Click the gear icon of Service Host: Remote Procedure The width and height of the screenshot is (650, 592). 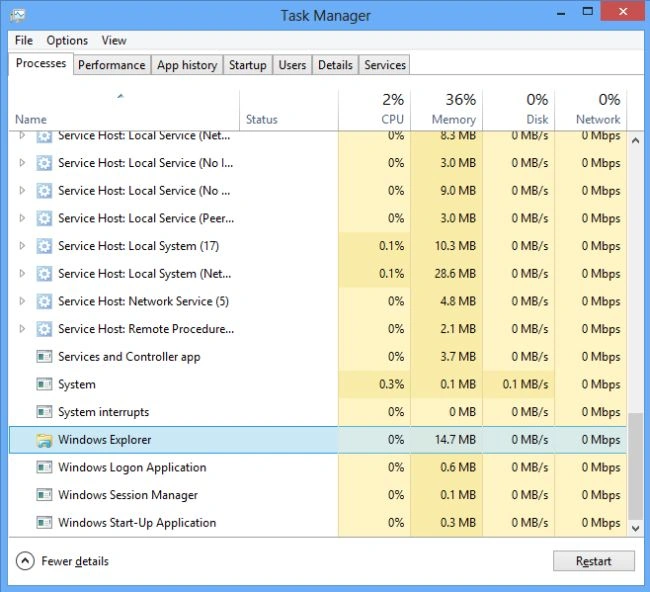point(44,329)
